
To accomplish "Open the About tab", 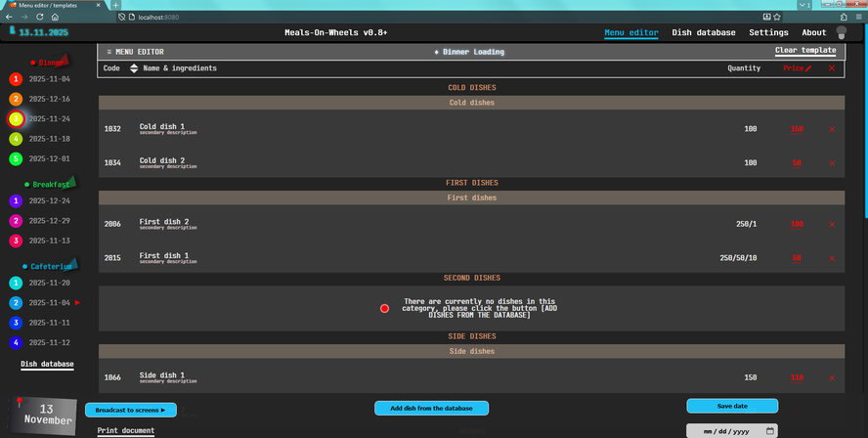I will pos(813,32).
